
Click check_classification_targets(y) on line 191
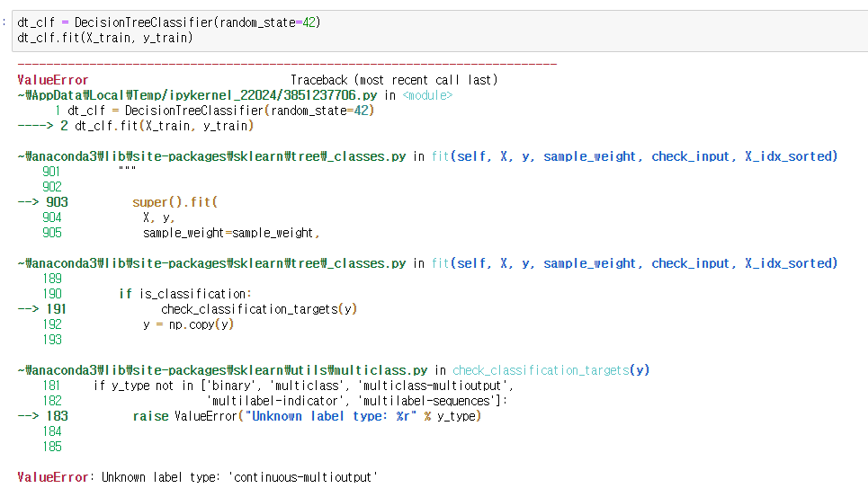[259, 309]
